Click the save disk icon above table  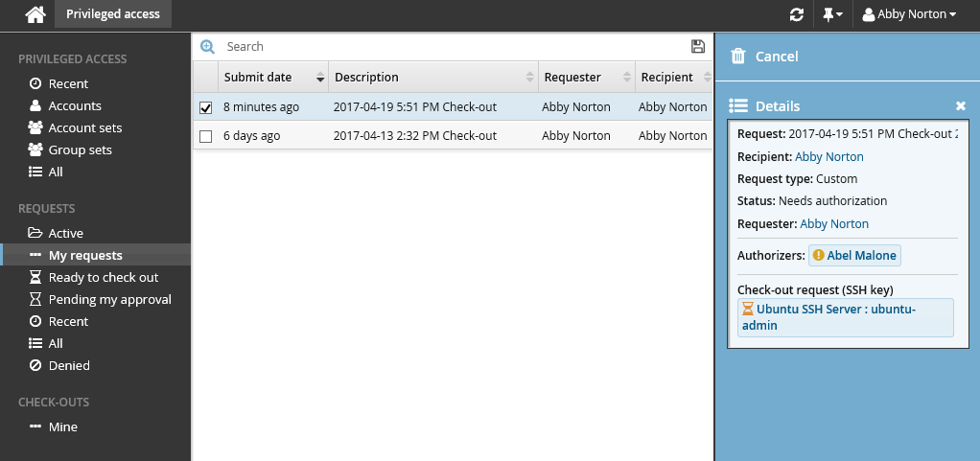click(x=698, y=46)
